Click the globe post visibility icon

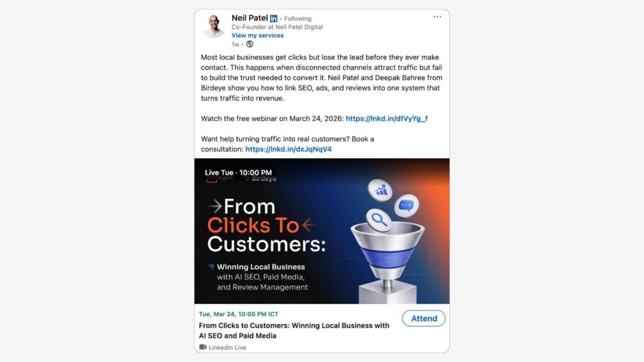coord(250,45)
